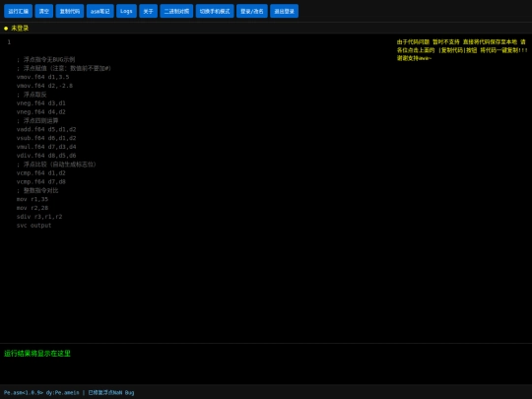Open the asm笔记 notes

(100, 11)
